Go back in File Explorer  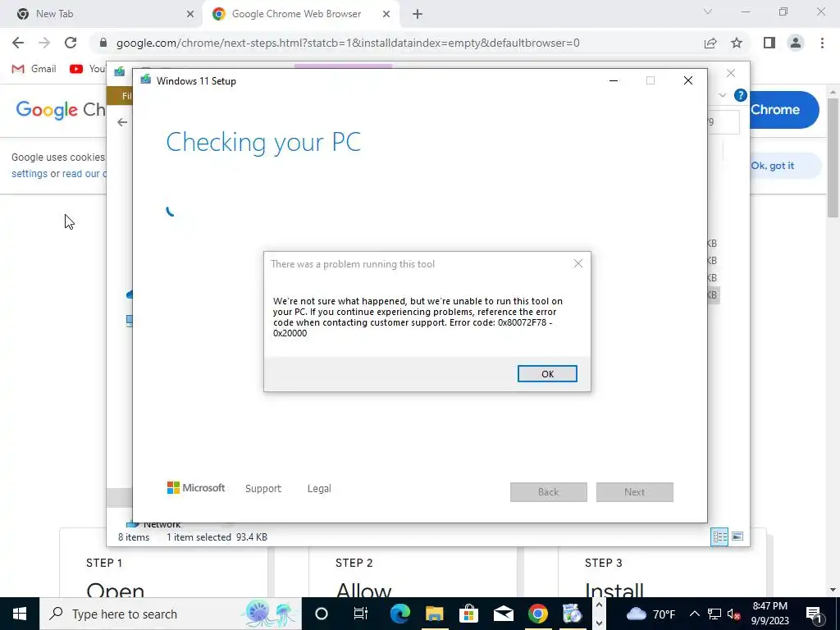[123, 123]
